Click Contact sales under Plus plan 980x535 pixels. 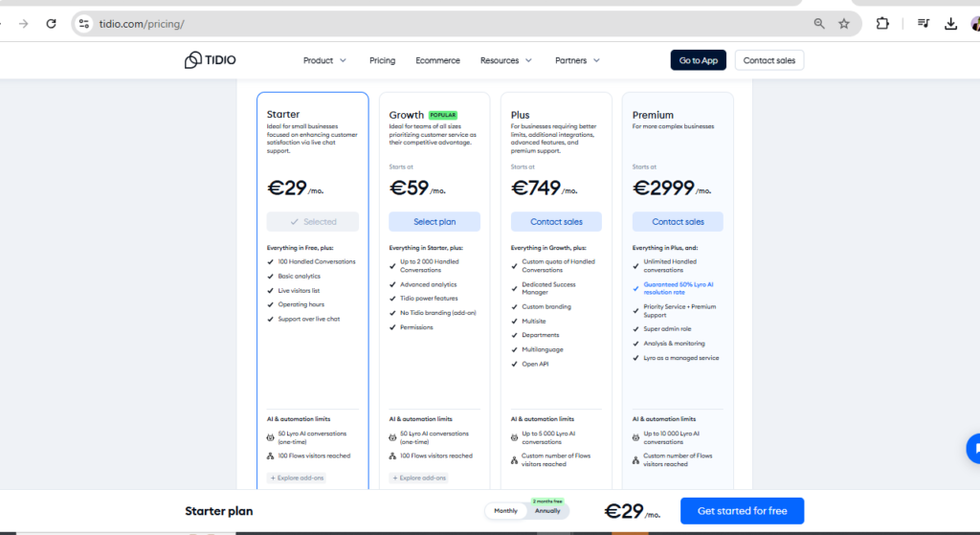pos(556,222)
